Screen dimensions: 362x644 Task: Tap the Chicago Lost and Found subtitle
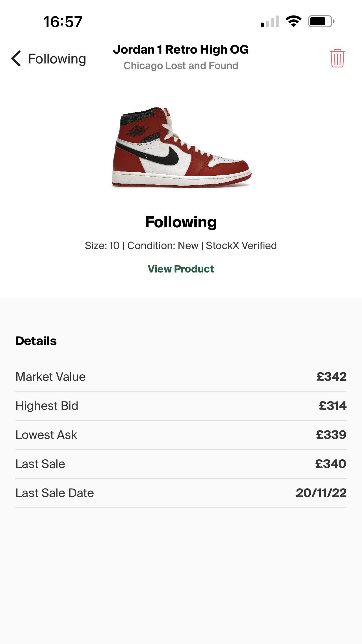[181, 65]
